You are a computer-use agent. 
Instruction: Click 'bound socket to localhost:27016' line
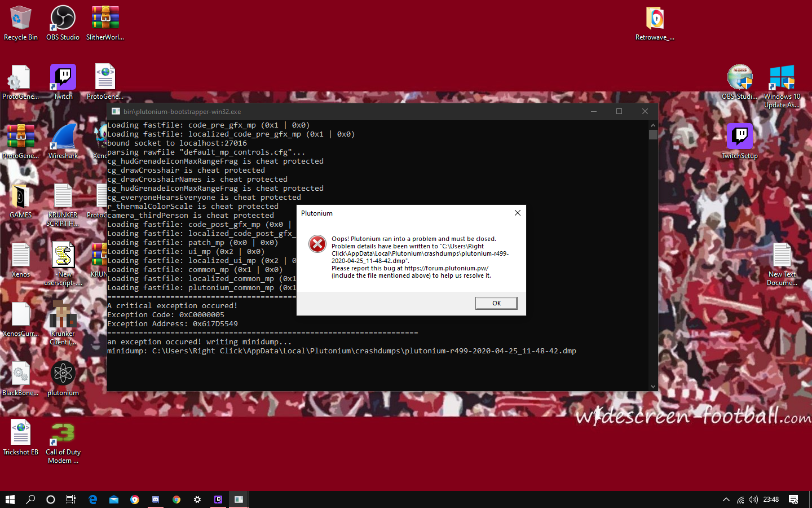(x=177, y=143)
